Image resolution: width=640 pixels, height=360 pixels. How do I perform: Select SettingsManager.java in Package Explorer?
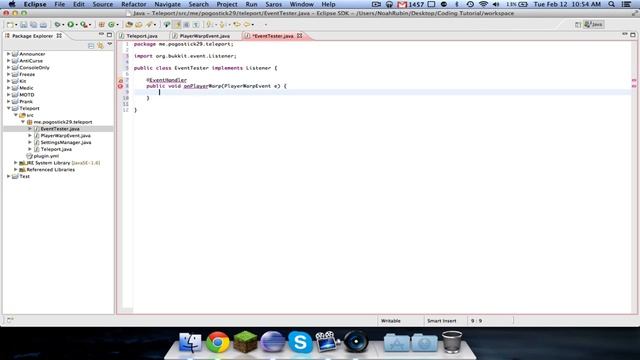(66, 142)
